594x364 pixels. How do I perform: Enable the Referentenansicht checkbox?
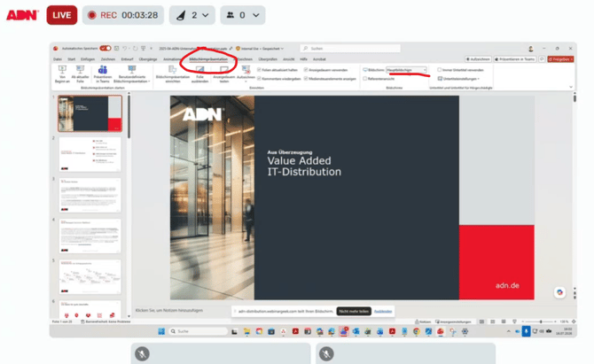[364, 79]
